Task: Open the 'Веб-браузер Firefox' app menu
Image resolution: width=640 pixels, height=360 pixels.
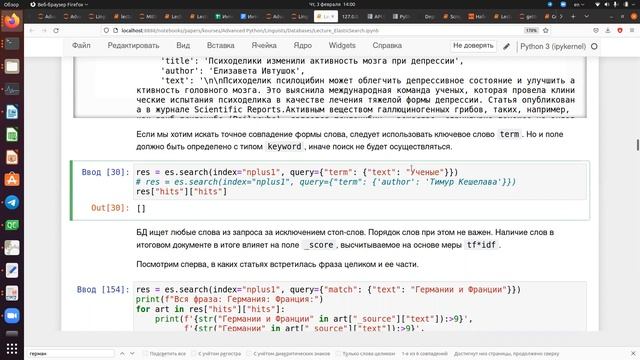Action: tap(59, 4)
